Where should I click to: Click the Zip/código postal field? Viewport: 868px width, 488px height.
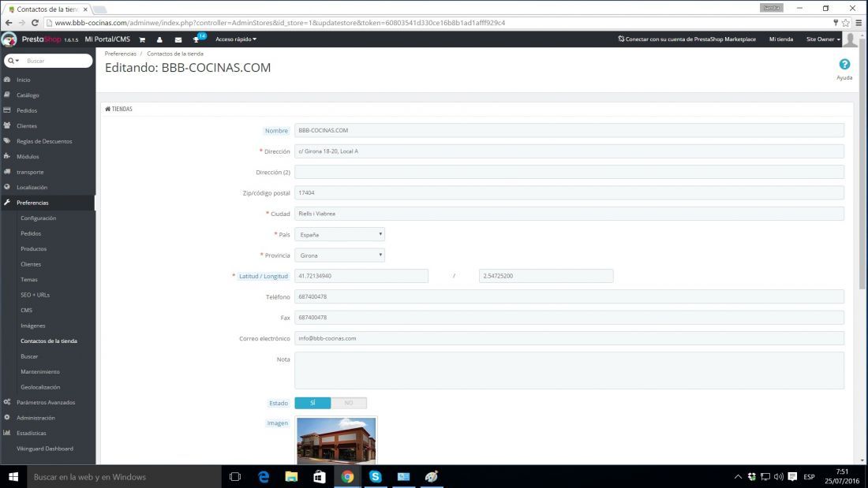pos(569,192)
